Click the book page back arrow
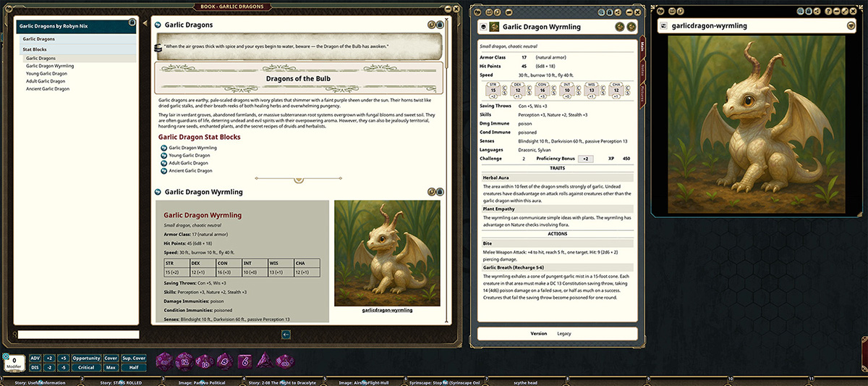 click(286, 334)
